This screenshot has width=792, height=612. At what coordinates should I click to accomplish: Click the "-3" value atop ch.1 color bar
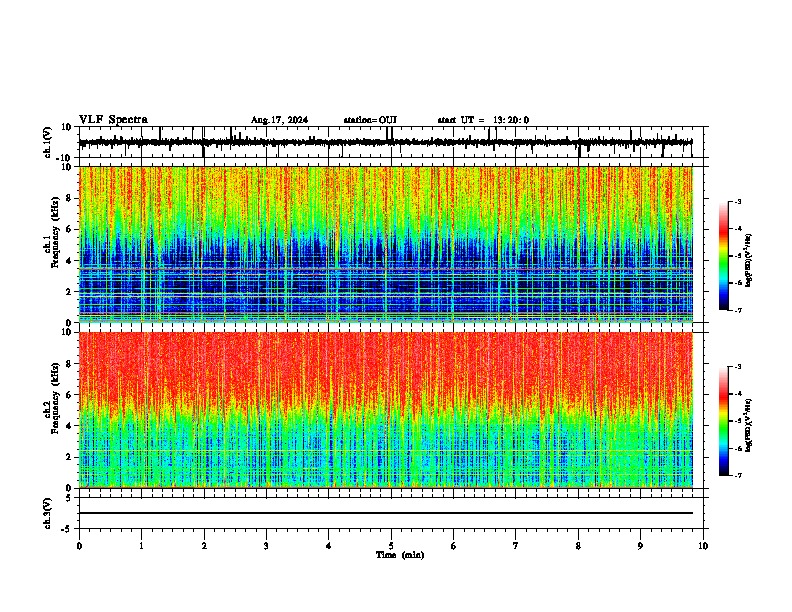point(737,201)
